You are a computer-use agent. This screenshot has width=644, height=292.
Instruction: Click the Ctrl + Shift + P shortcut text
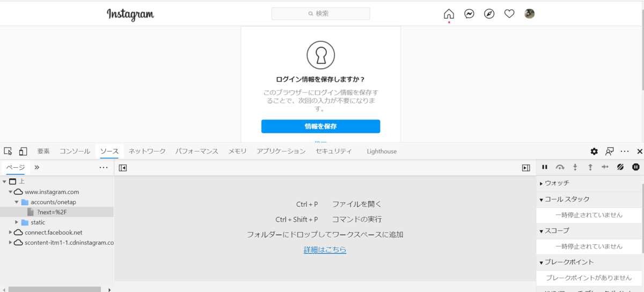coord(297,220)
